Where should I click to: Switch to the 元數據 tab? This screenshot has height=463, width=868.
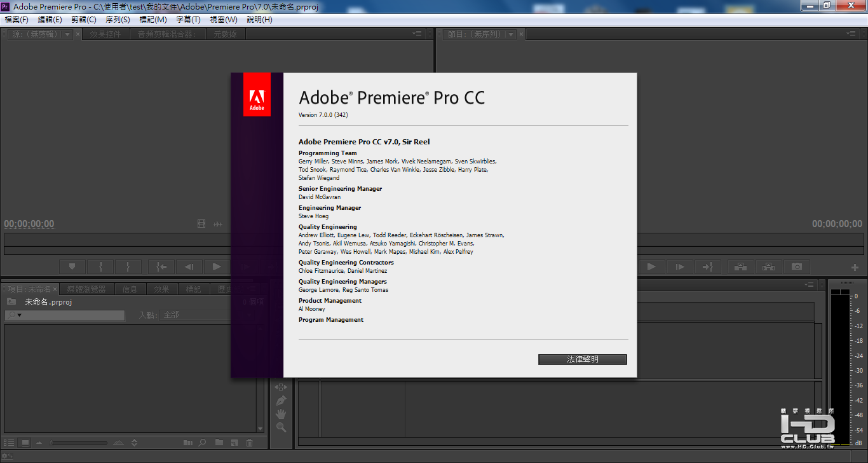click(x=225, y=34)
